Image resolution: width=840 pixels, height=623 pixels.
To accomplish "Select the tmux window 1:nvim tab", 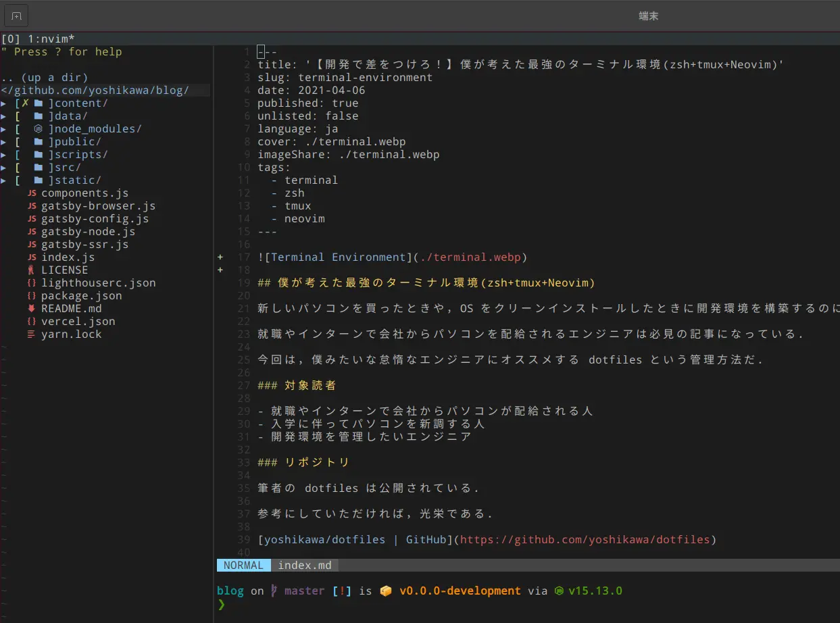I will (x=51, y=39).
